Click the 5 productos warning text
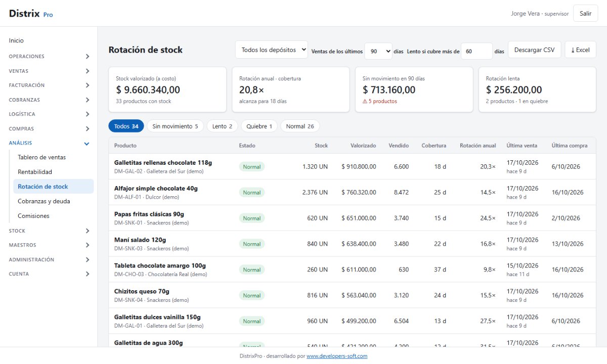The image size is (607, 364). pyautogui.click(x=380, y=101)
